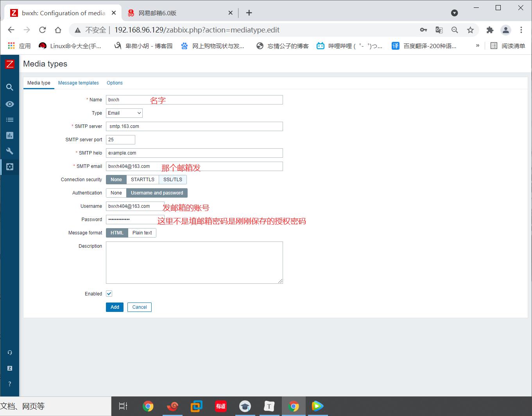Open Chrome three-dot menu

521,30
